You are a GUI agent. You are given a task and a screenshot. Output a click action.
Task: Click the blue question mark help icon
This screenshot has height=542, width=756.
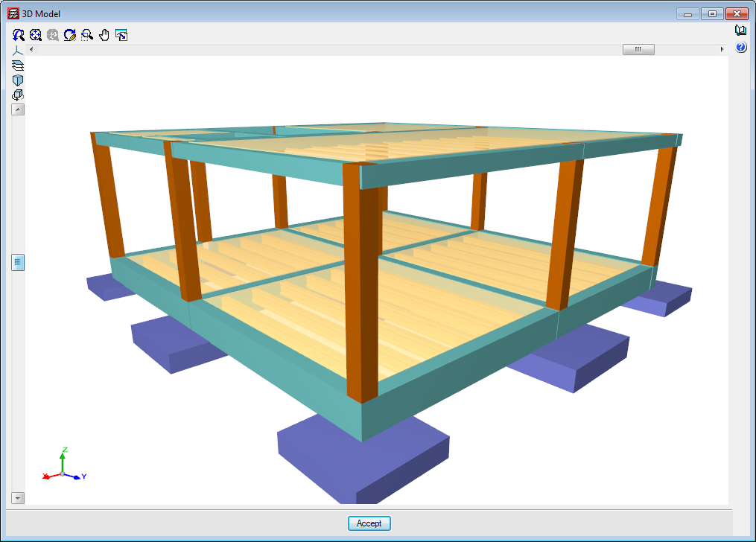tap(740, 48)
